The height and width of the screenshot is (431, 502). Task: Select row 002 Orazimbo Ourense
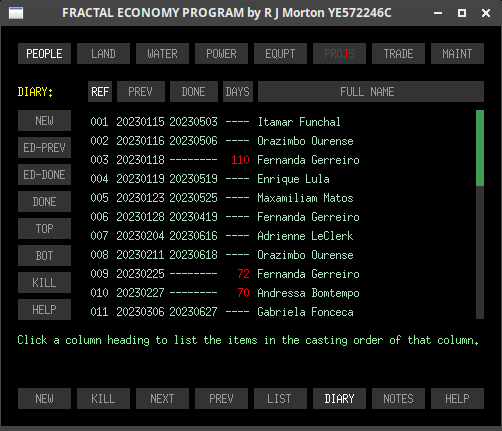[x=222, y=141]
